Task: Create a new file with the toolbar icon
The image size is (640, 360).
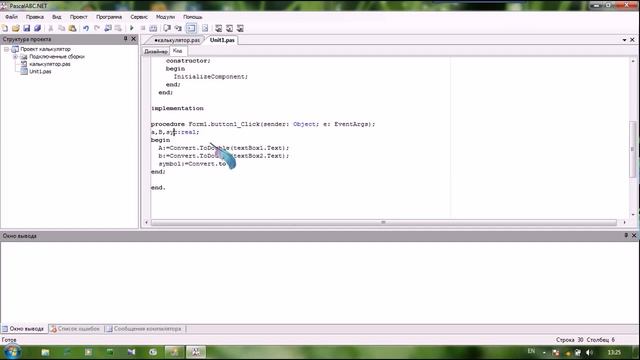Action: (5, 28)
